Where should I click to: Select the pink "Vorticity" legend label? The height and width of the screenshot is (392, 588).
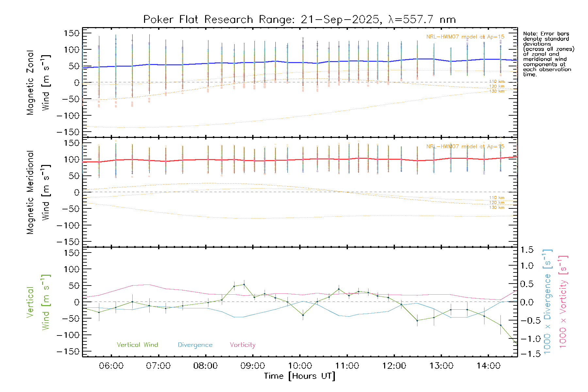[x=242, y=345]
